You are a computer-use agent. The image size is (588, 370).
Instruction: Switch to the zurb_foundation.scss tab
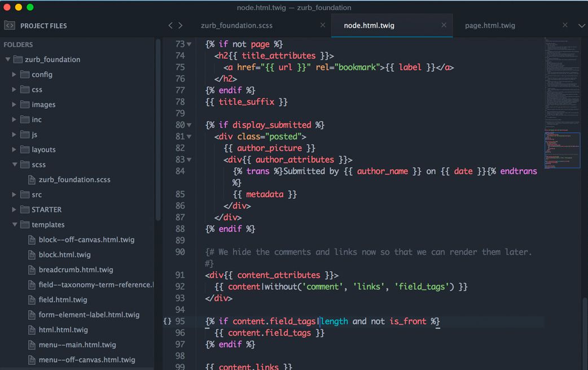pyautogui.click(x=236, y=25)
